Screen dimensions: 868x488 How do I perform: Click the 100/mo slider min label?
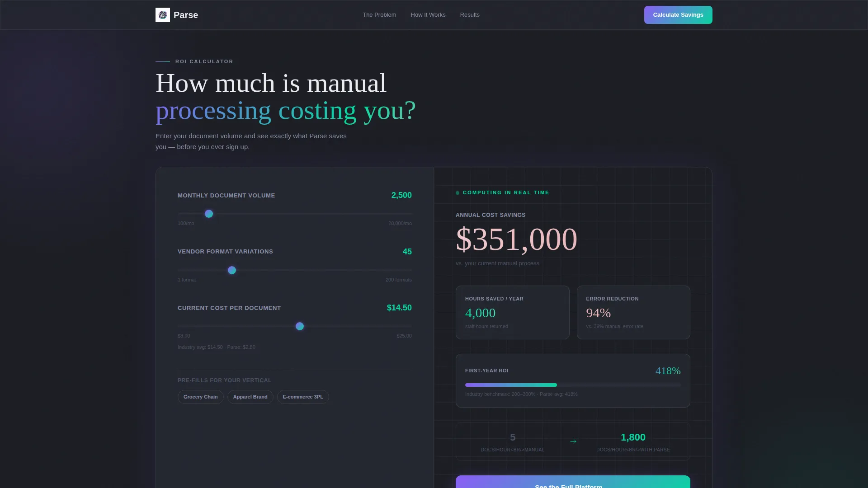[186, 223]
